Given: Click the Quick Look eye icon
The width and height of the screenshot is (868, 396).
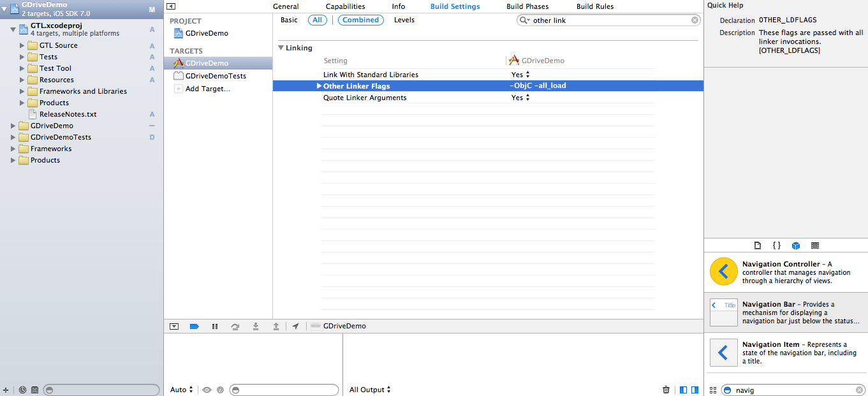Looking at the screenshot, I should tap(207, 390).
